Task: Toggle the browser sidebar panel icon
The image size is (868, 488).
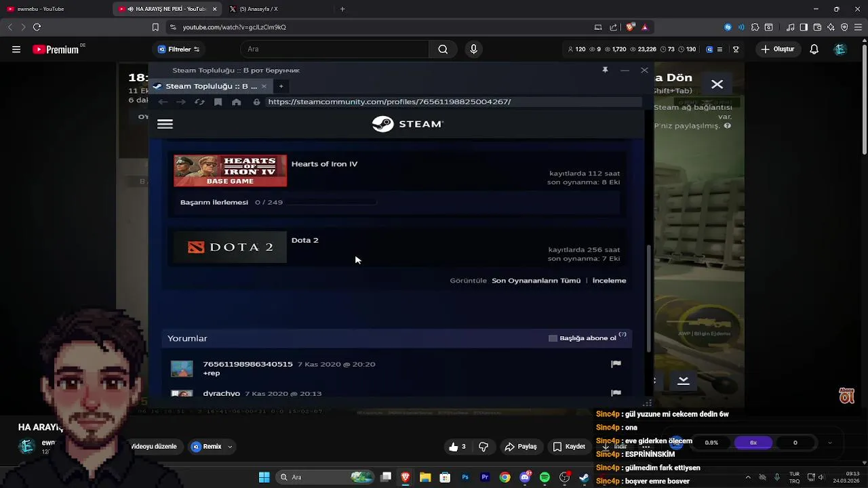Action: click(804, 27)
